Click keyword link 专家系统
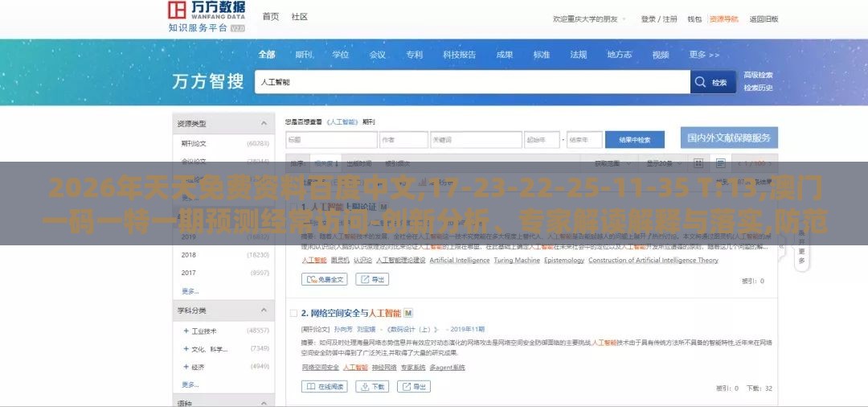 tap(413, 367)
